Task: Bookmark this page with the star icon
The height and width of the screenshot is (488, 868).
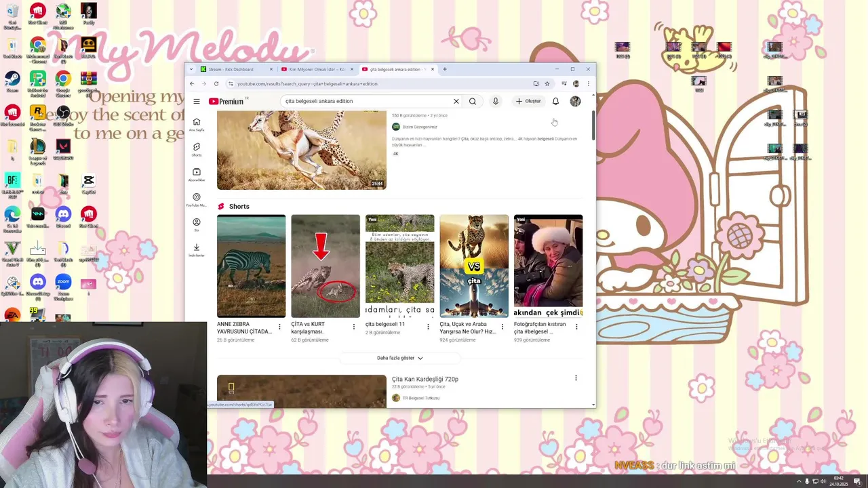Action: point(547,83)
